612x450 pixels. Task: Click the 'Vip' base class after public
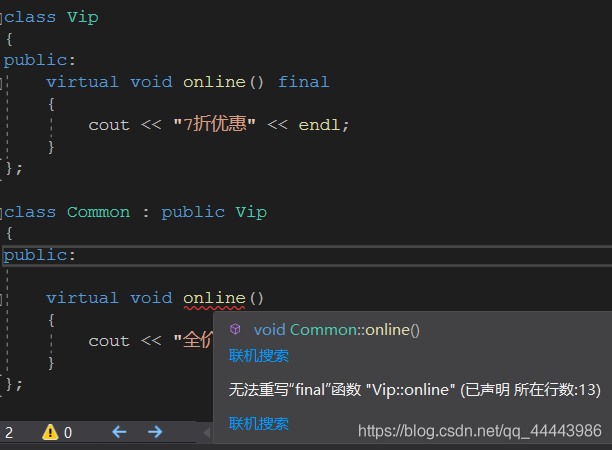click(x=251, y=212)
